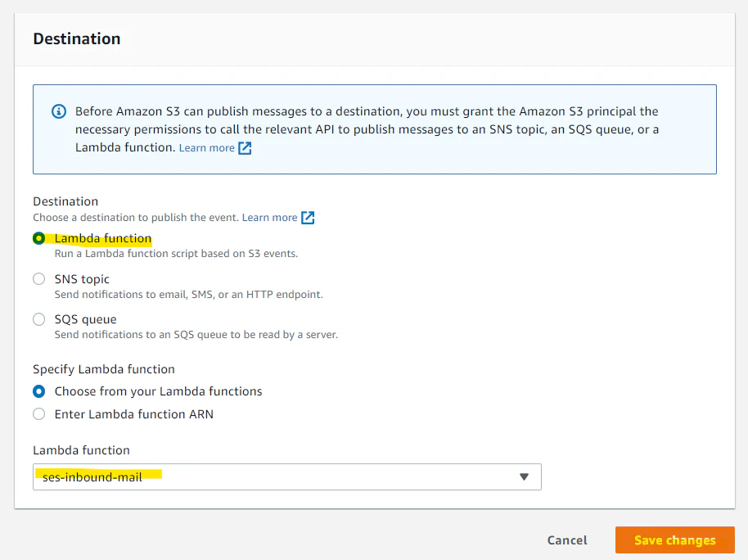Click the SNS topic label text
The height and width of the screenshot is (560, 748).
click(82, 279)
